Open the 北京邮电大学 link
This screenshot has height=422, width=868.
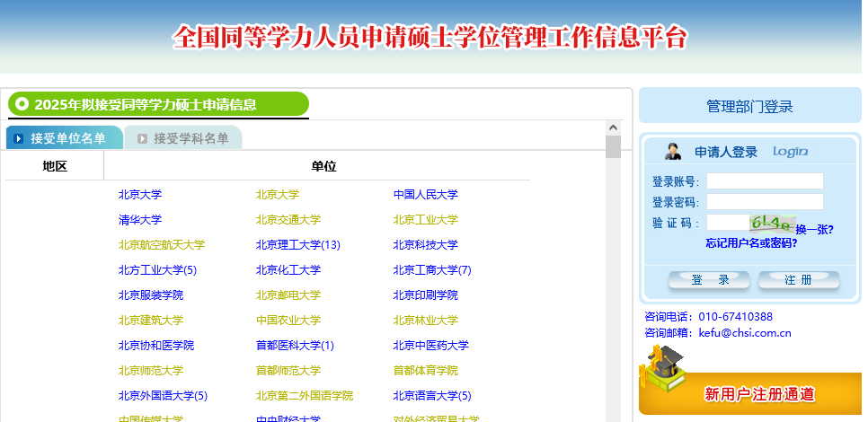[288, 295]
